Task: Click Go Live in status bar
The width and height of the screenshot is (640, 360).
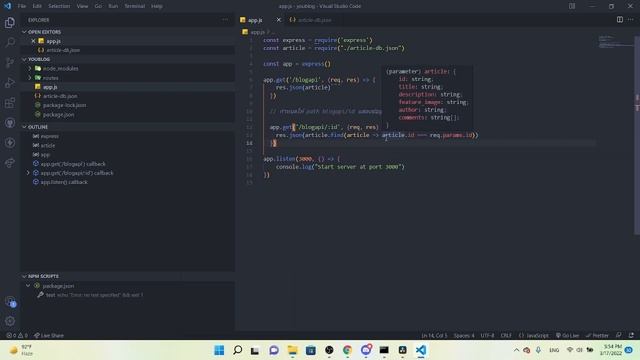Action: pyautogui.click(x=567, y=335)
